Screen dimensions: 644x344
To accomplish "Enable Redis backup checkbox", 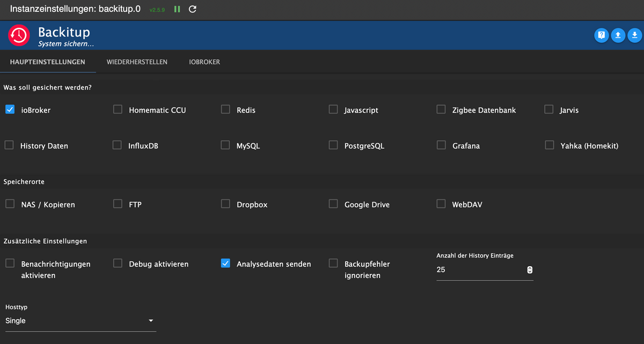I will (x=225, y=109).
